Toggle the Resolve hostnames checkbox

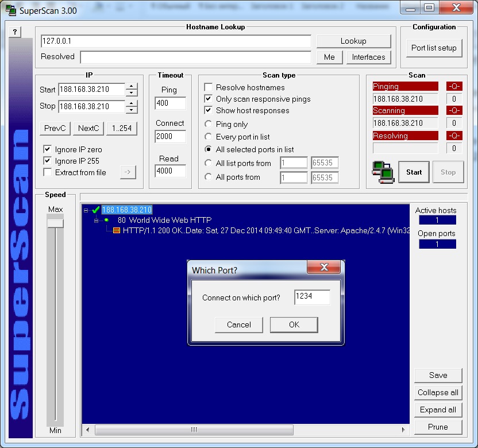click(208, 87)
